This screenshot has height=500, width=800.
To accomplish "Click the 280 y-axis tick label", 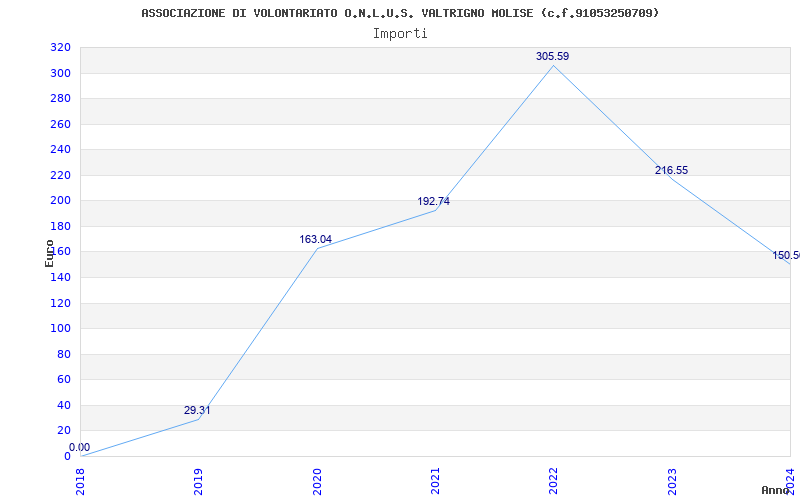I will click(x=60, y=99).
